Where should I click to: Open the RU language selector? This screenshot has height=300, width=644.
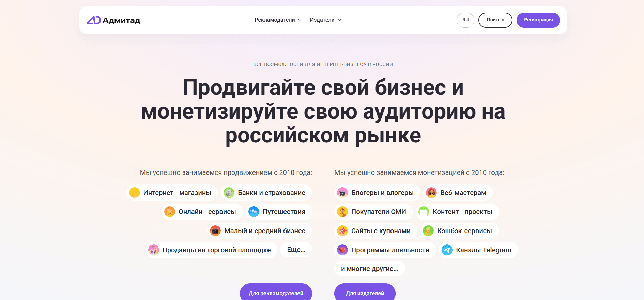(465, 20)
